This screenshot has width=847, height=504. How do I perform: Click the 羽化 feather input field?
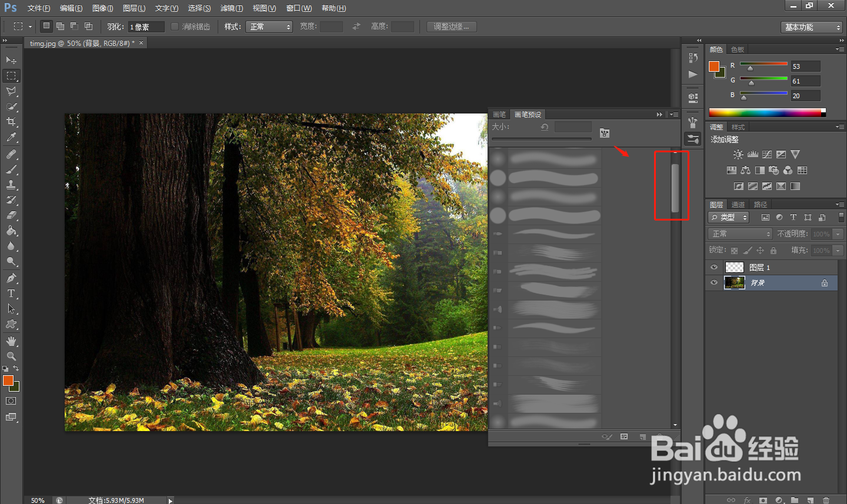point(146,27)
